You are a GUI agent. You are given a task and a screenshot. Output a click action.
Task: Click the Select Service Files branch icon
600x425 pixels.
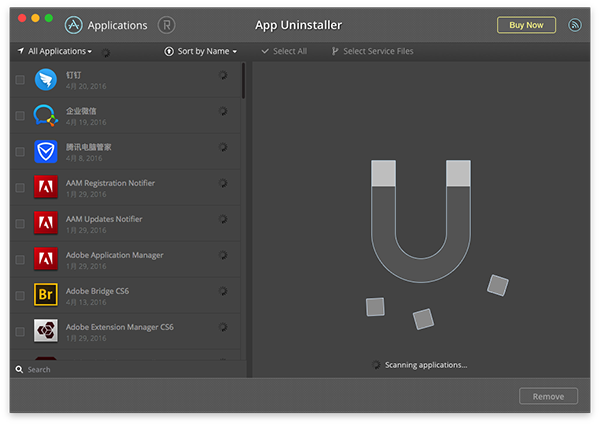click(x=335, y=51)
